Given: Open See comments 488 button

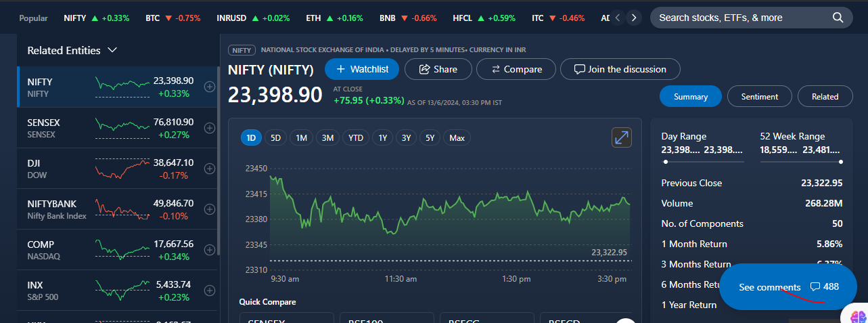Looking at the screenshot, I should point(788,287).
